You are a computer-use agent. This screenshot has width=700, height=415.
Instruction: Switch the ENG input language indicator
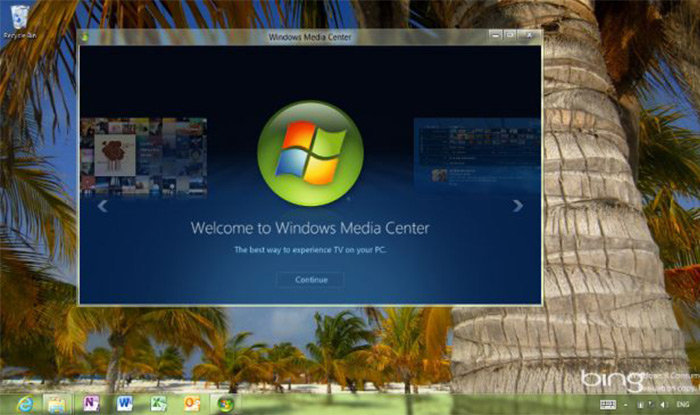(x=683, y=404)
